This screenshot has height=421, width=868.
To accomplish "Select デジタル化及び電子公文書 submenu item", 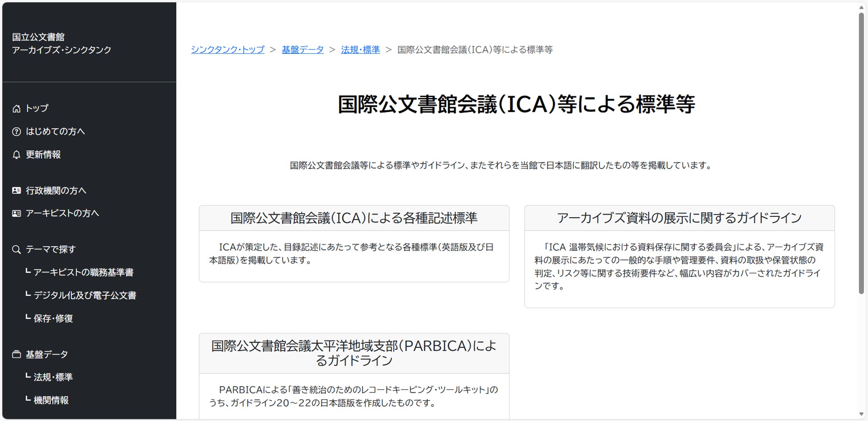I will (x=85, y=296).
